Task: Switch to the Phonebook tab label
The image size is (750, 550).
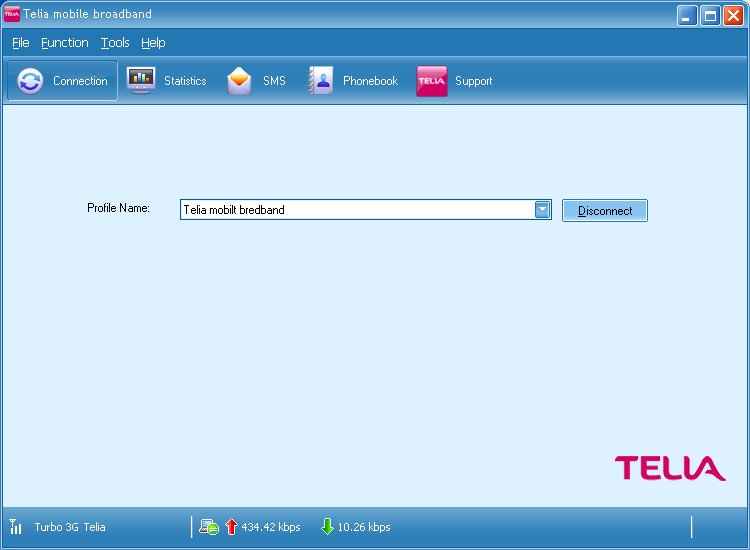Action: coord(370,81)
